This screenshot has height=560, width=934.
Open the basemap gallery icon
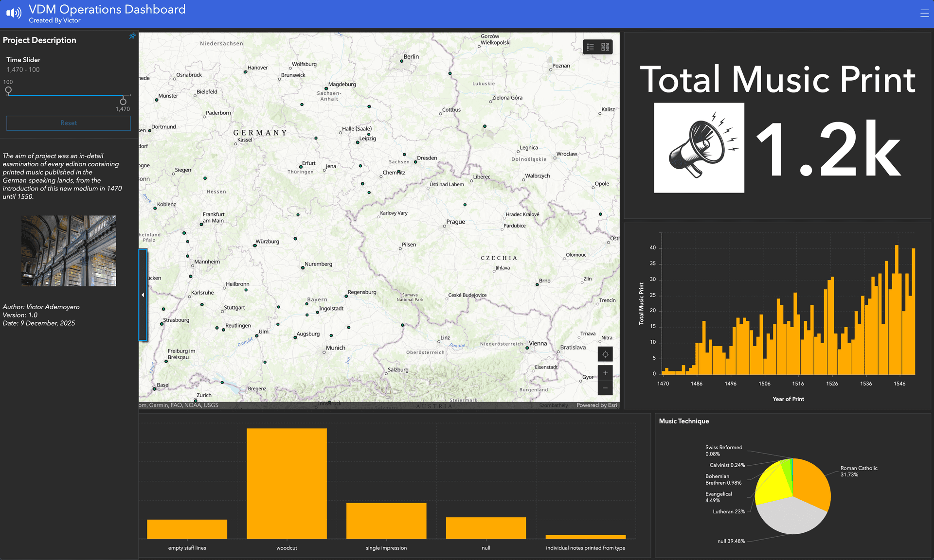[x=605, y=47]
